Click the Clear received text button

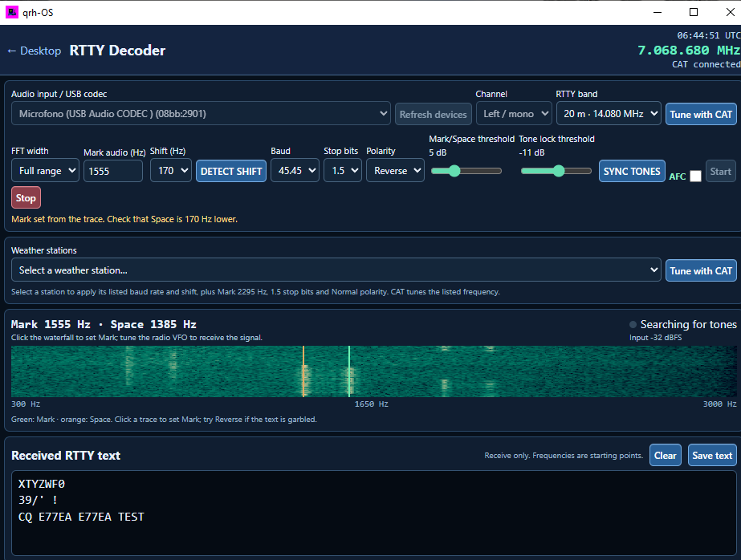[666, 455]
